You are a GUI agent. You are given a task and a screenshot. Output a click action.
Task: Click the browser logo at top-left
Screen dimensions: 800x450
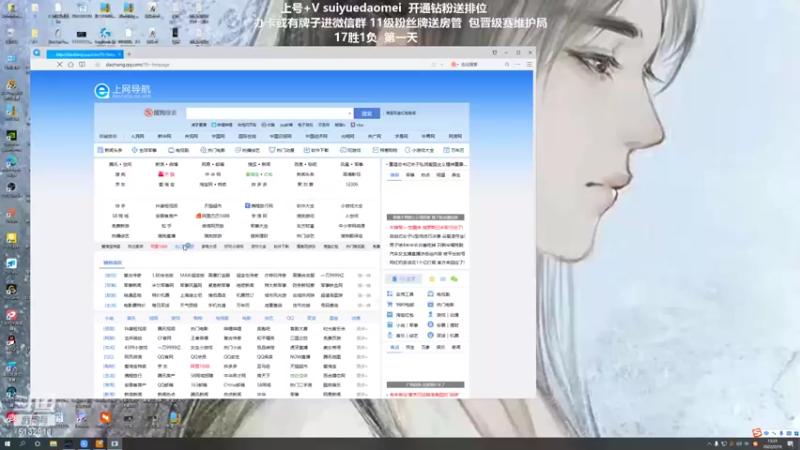(x=37, y=53)
